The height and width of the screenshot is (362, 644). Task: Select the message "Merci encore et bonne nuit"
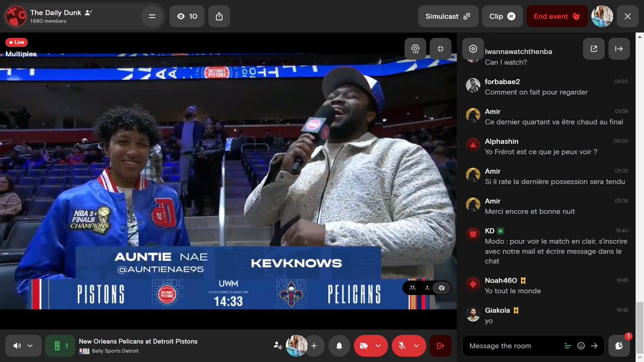(530, 211)
